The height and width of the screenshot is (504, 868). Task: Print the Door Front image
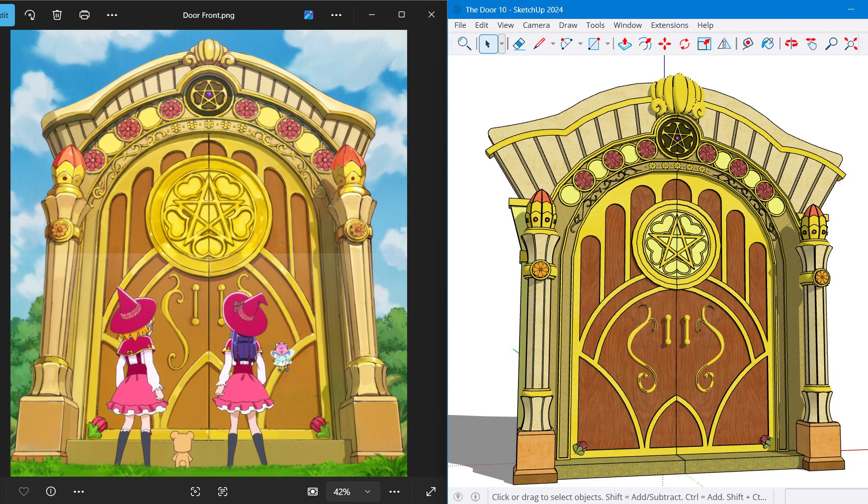(x=85, y=15)
